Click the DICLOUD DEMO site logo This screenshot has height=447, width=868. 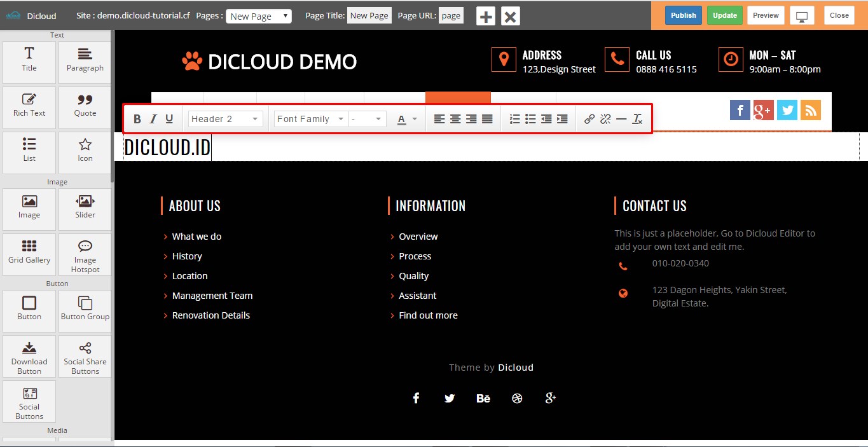269,62
